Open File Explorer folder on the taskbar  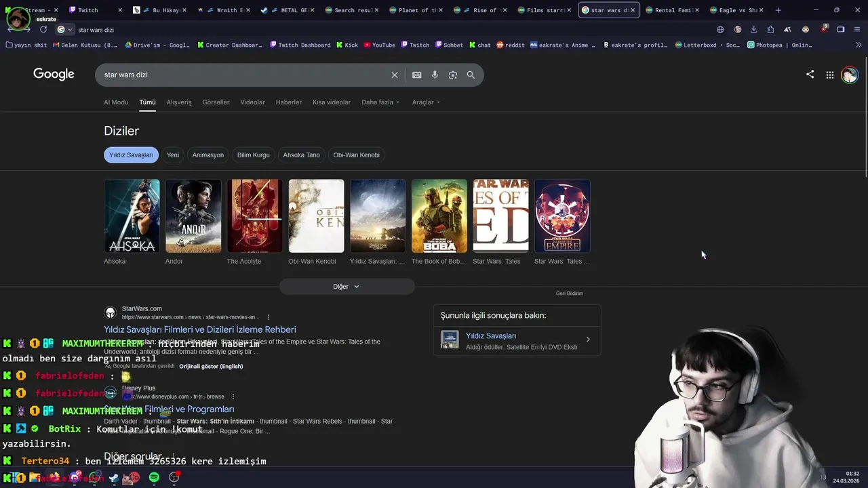pos(35,478)
